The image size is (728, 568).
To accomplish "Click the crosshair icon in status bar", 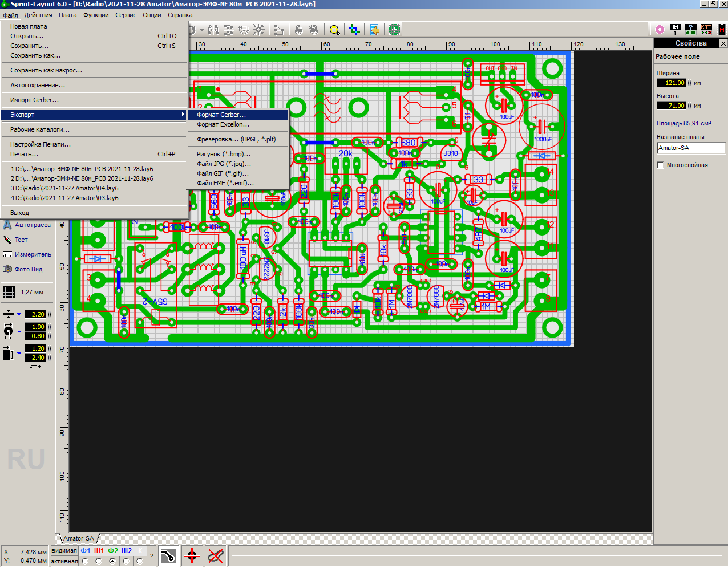I will [x=192, y=556].
